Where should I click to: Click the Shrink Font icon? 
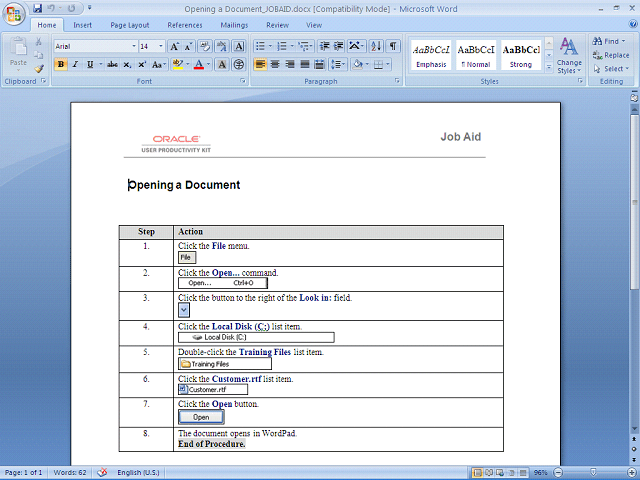pos(188,46)
